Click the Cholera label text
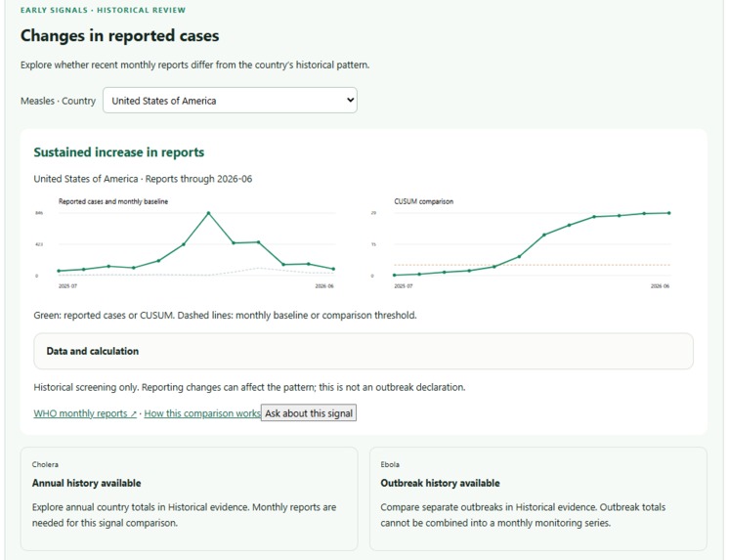729x560 pixels. 45,464
